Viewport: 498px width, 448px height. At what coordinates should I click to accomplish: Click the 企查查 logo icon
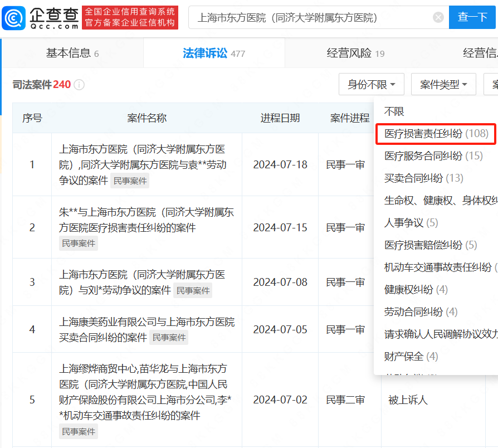point(13,17)
